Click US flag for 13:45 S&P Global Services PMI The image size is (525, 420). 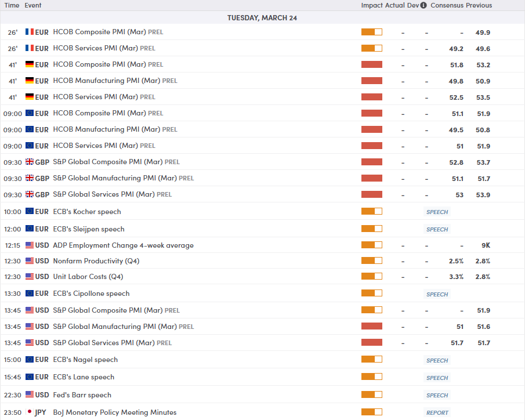30,343
